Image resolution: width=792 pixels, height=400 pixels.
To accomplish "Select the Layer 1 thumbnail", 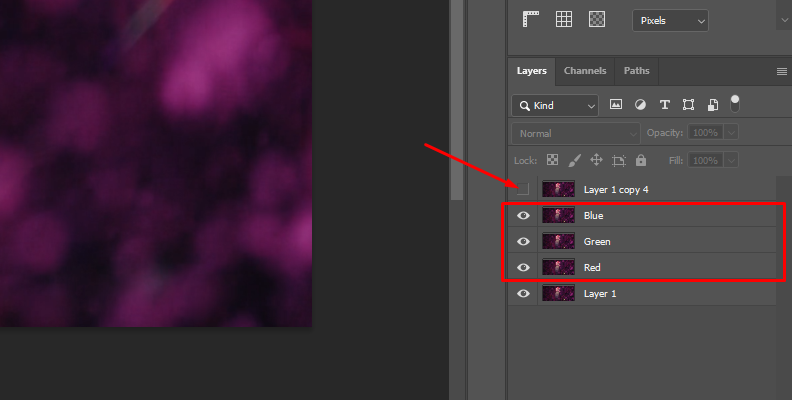I will pos(558,293).
